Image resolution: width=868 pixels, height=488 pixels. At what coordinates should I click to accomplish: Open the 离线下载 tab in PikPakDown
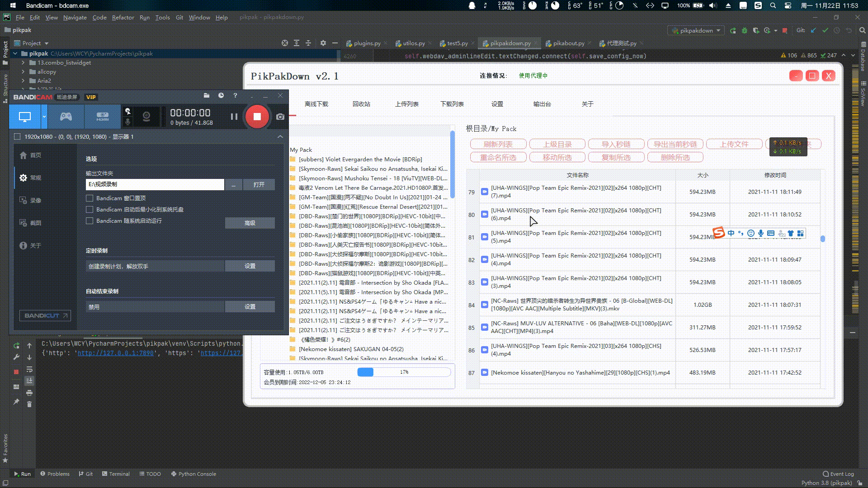(316, 104)
